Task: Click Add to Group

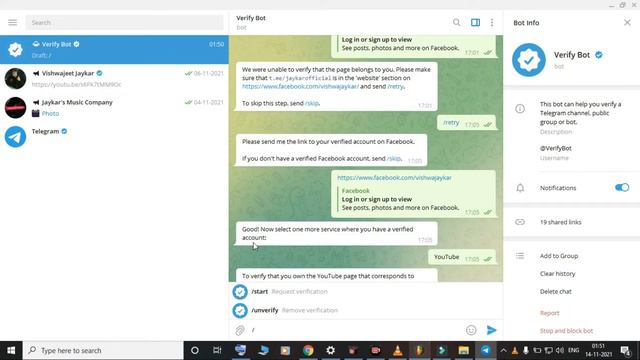Action: (x=559, y=256)
